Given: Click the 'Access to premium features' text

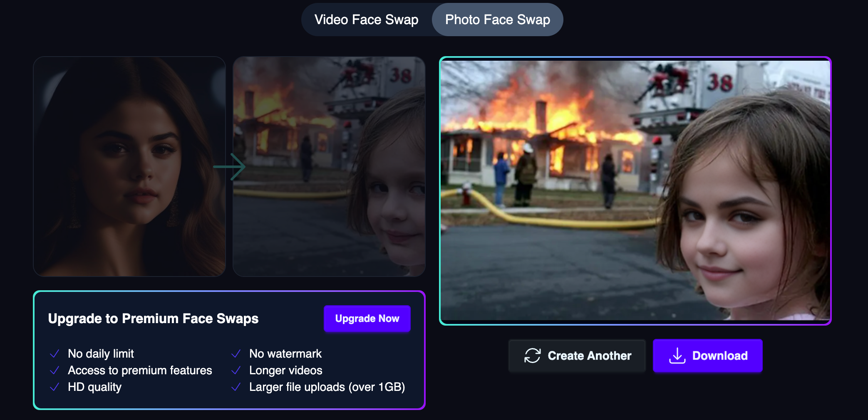Looking at the screenshot, I should click(140, 370).
